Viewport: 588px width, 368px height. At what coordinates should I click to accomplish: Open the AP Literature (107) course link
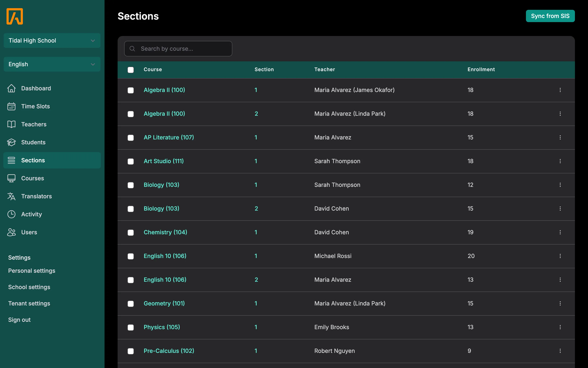point(169,138)
